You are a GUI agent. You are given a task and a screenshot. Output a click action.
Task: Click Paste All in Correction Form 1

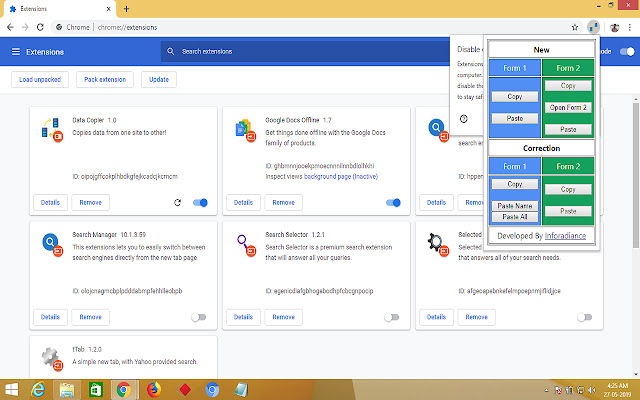click(515, 217)
